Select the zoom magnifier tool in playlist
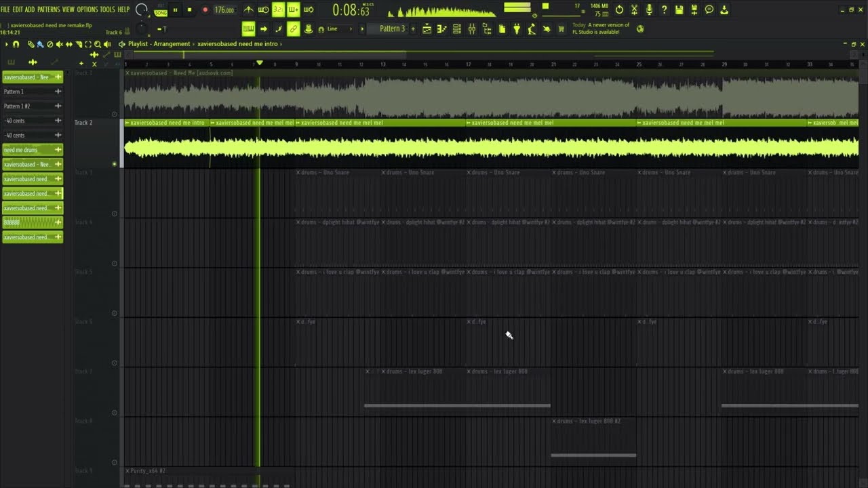Viewport: 868px width, 488px height. 97,44
